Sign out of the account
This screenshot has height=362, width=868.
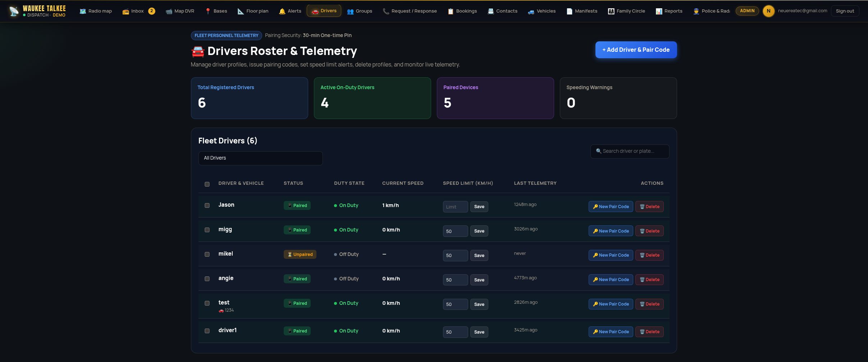click(x=845, y=11)
